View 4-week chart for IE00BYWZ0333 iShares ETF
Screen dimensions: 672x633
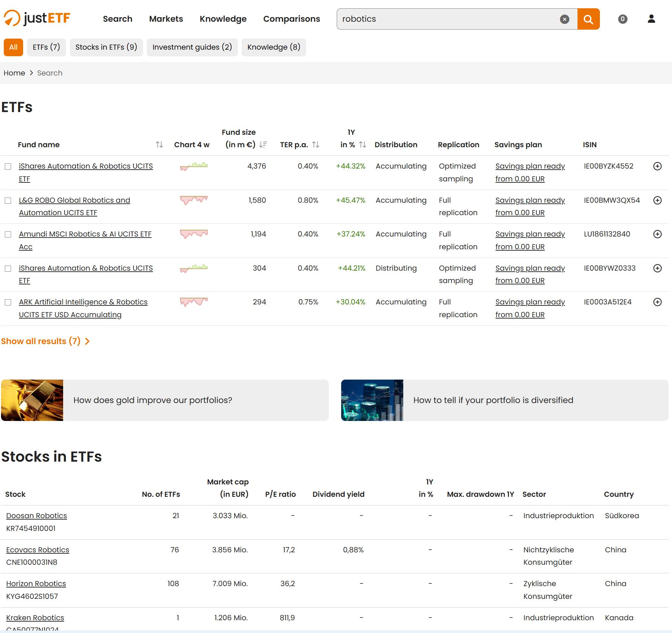point(194,268)
